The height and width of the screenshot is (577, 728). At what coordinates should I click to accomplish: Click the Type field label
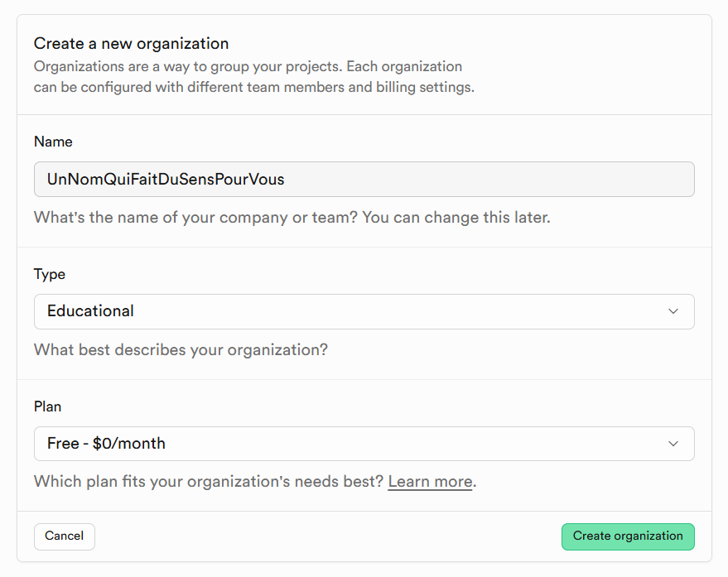click(x=50, y=274)
